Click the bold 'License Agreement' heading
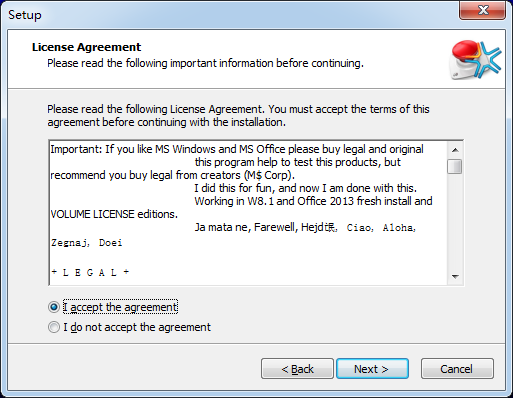The width and height of the screenshot is (513, 398). coord(86,47)
